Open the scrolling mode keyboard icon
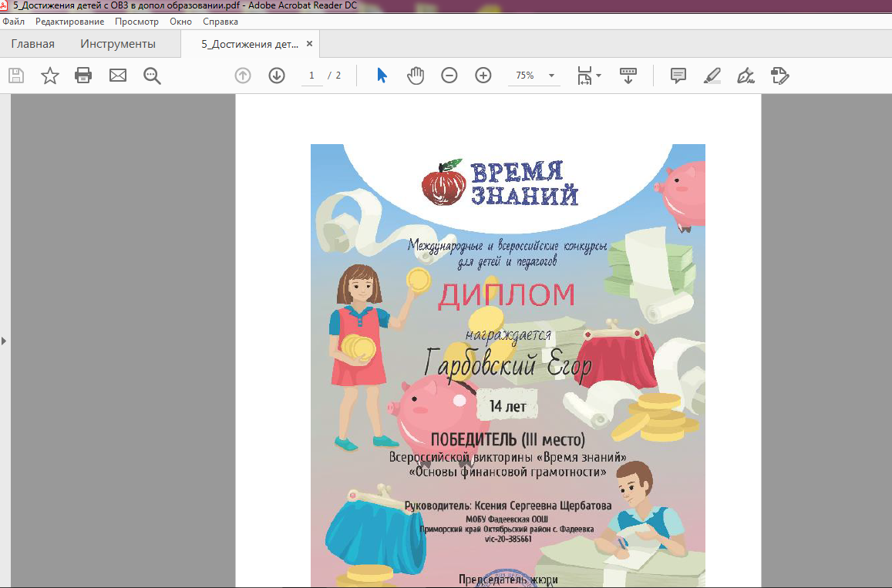This screenshot has width=892, height=588. tap(628, 76)
